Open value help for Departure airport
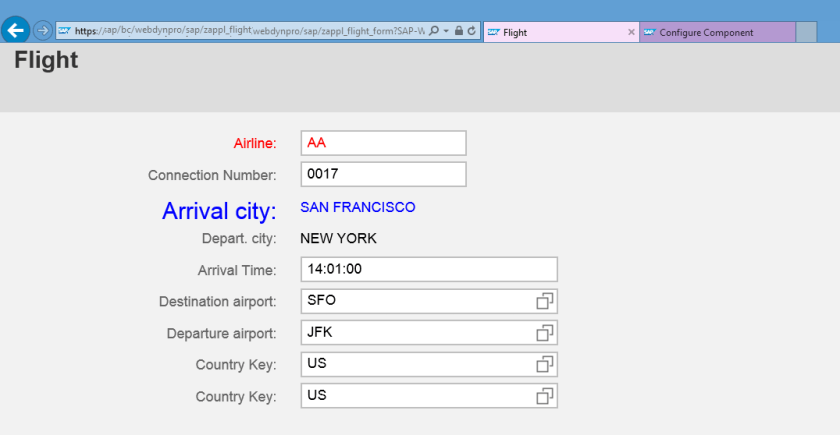 tap(544, 333)
